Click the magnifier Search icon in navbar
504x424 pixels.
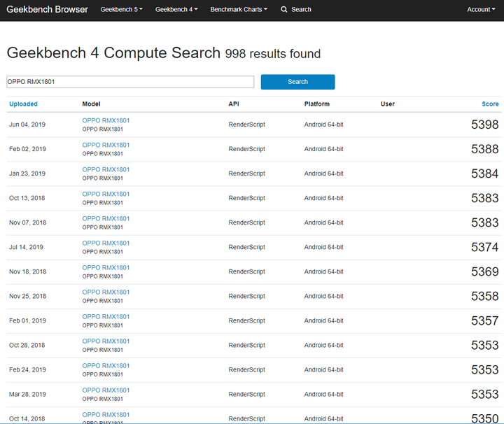pyautogui.click(x=283, y=9)
